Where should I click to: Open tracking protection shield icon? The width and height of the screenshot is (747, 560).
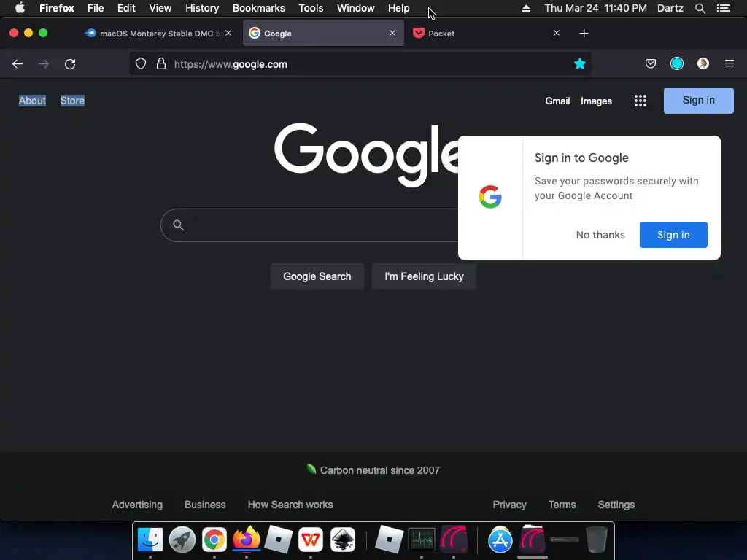tap(141, 64)
